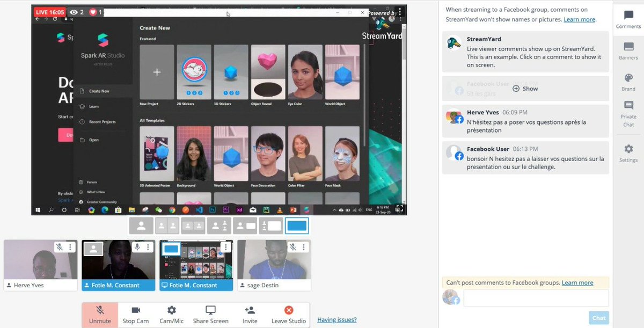
Task: Click the fullscreen icon at the preview's bottom right
Action: click(x=399, y=209)
